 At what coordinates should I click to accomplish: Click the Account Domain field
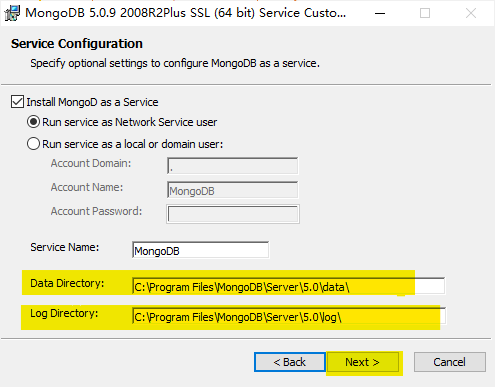tap(233, 166)
